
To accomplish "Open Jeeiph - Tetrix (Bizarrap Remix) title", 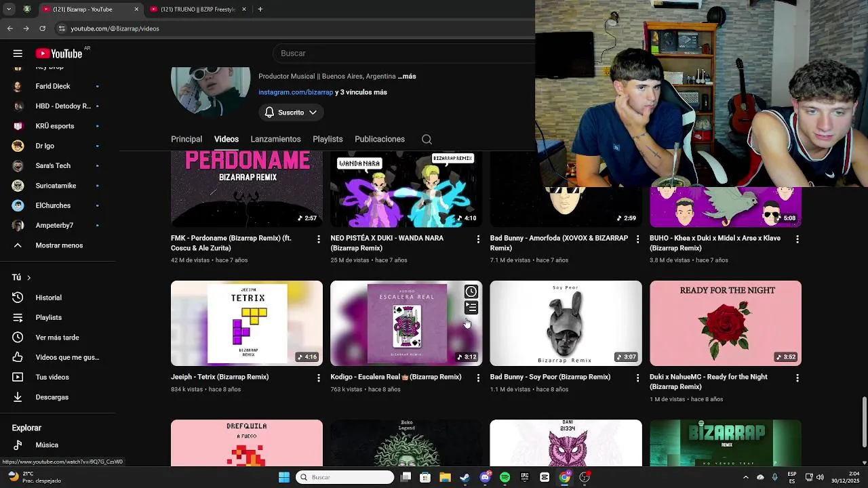I will tap(220, 377).
